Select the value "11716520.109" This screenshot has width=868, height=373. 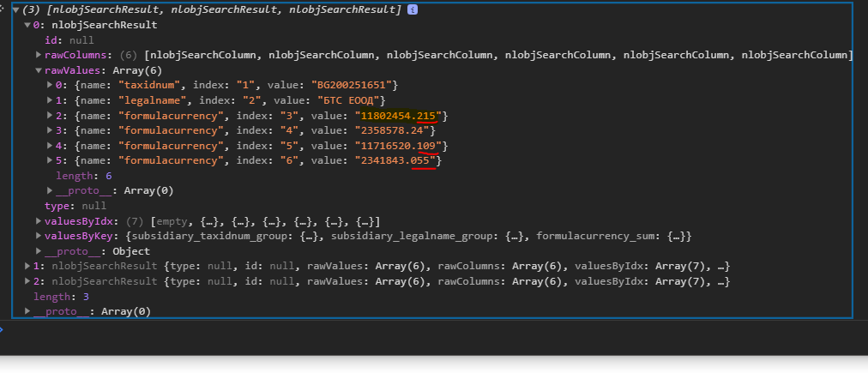pos(398,146)
